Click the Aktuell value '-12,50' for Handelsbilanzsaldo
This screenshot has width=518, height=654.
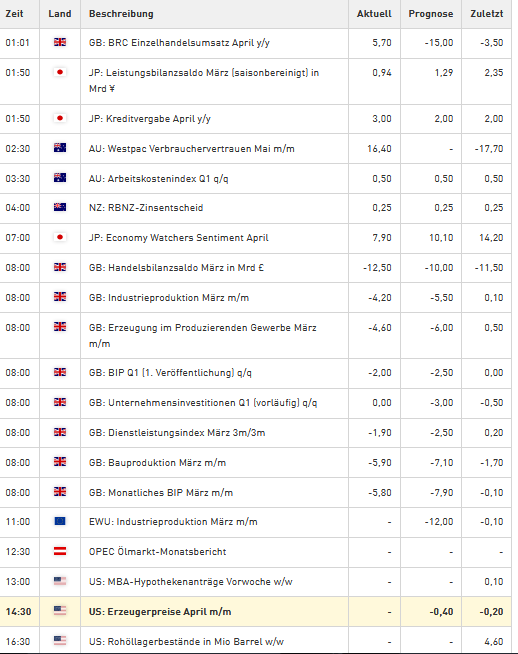pyautogui.click(x=377, y=268)
